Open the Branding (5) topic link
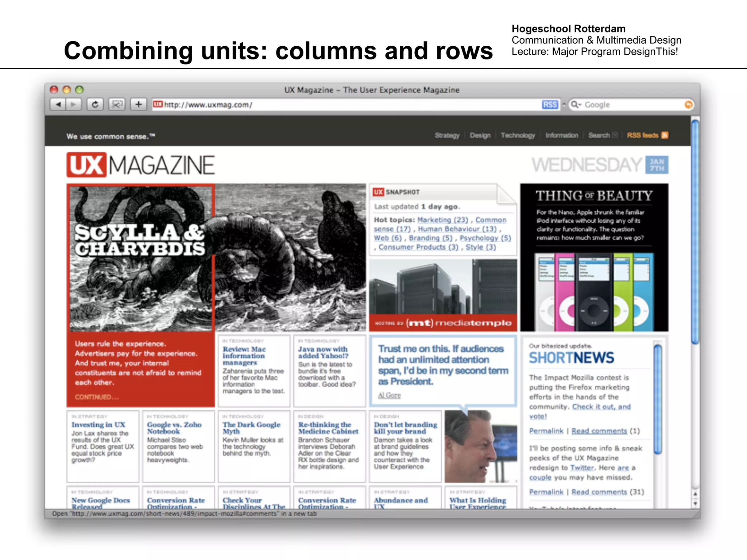 pyautogui.click(x=430, y=238)
